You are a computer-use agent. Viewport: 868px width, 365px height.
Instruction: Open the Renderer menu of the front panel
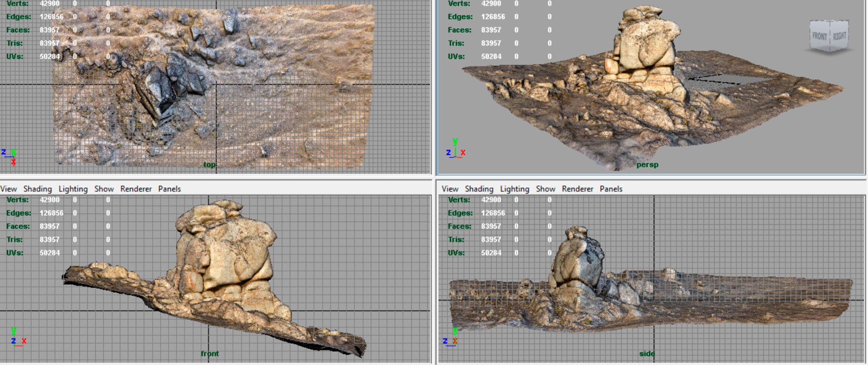[x=136, y=189]
